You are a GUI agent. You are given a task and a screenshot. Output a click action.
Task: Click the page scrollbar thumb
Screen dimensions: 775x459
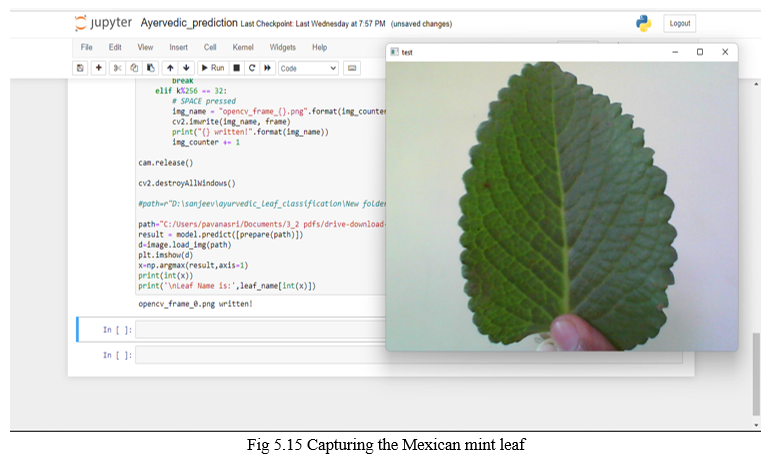point(756,374)
